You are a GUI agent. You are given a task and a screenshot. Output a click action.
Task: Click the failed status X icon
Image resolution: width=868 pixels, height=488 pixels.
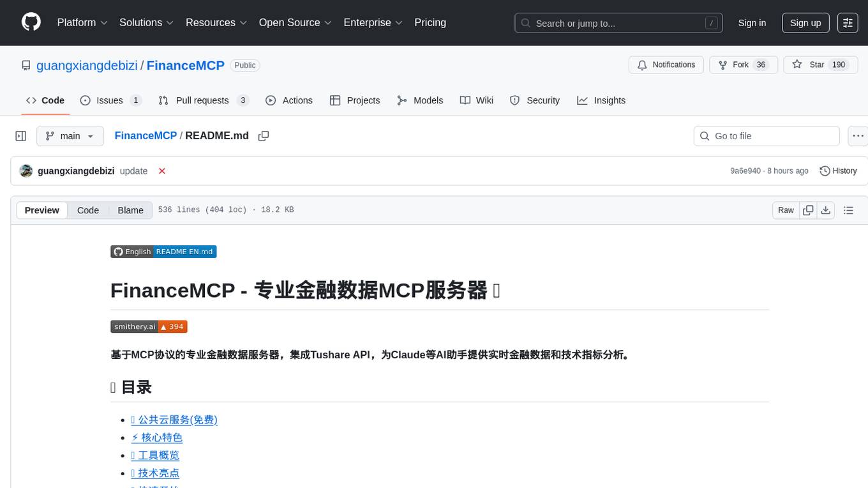coord(162,171)
